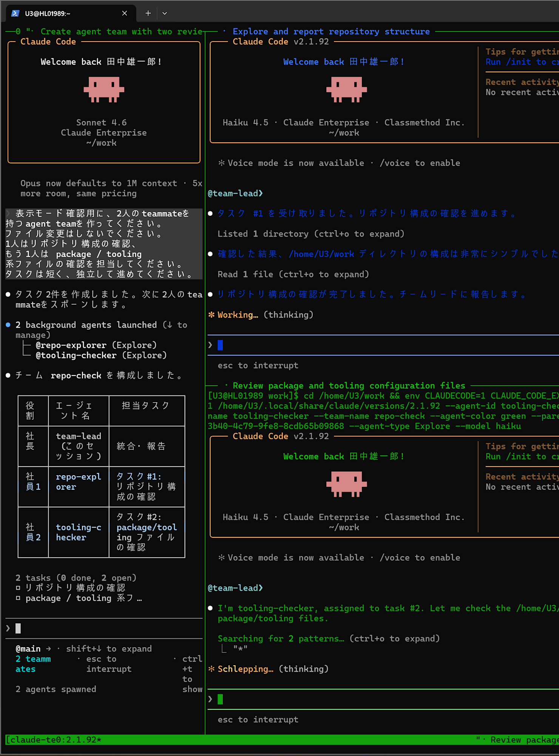Click 'Review package and tooling configuration files' title
The image size is (559, 756).
pyautogui.click(x=349, y=386)
